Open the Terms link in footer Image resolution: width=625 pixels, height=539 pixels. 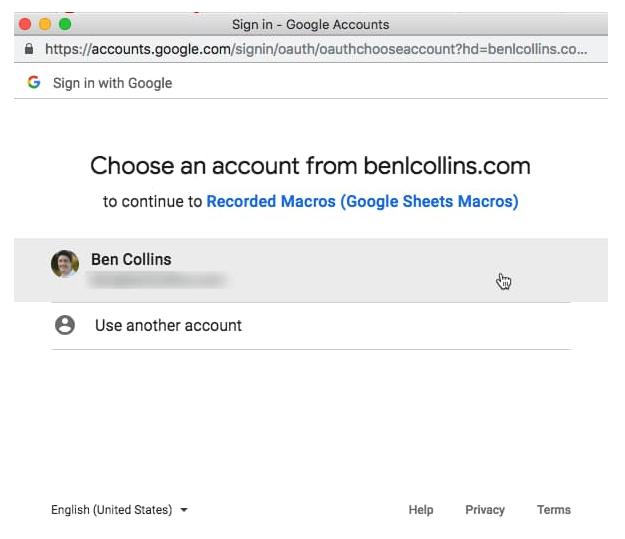click(554, 510)
